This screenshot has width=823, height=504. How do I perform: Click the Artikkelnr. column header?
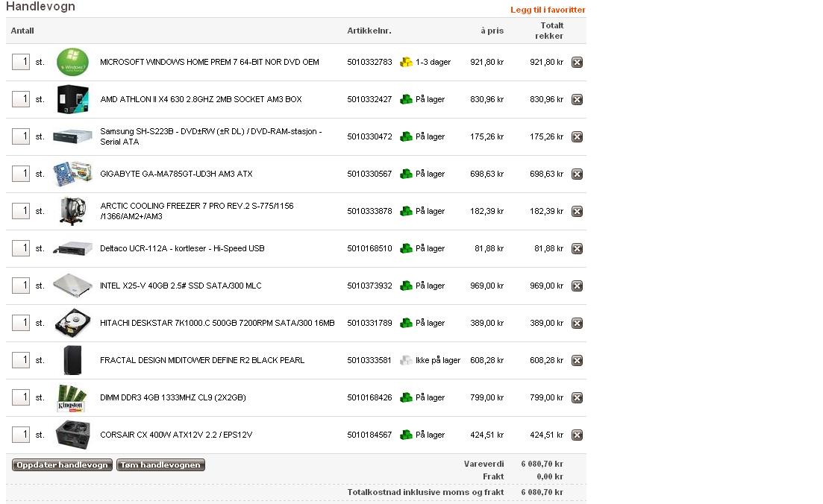tap(369, 31)
